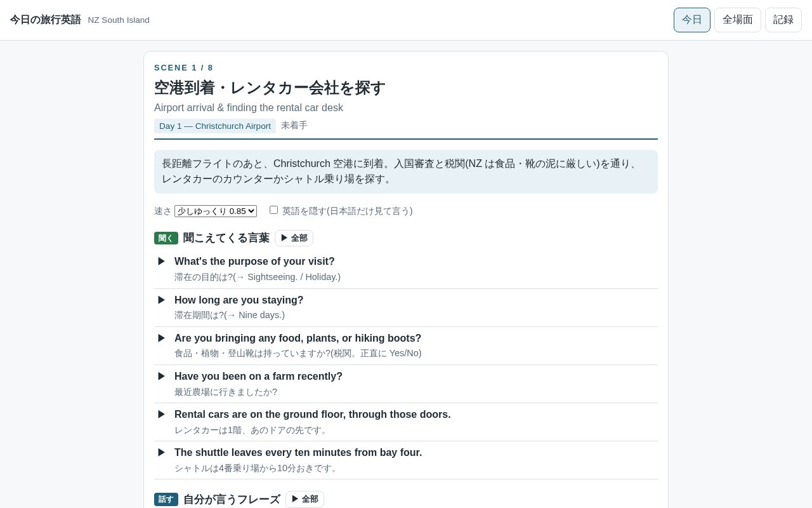Play "How long are you staying?" audio

[x=162, y=300]
